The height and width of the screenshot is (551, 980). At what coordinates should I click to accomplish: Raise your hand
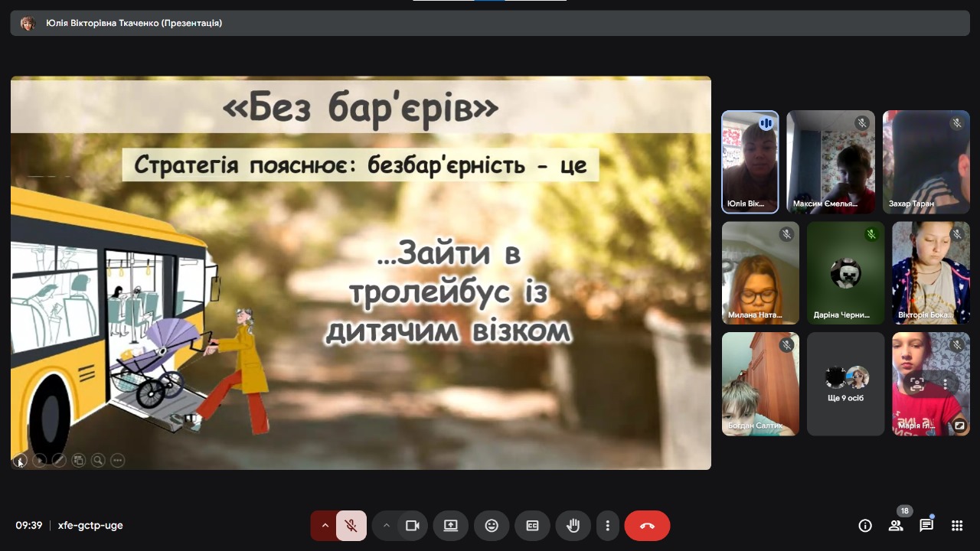[x=573, y=526]
